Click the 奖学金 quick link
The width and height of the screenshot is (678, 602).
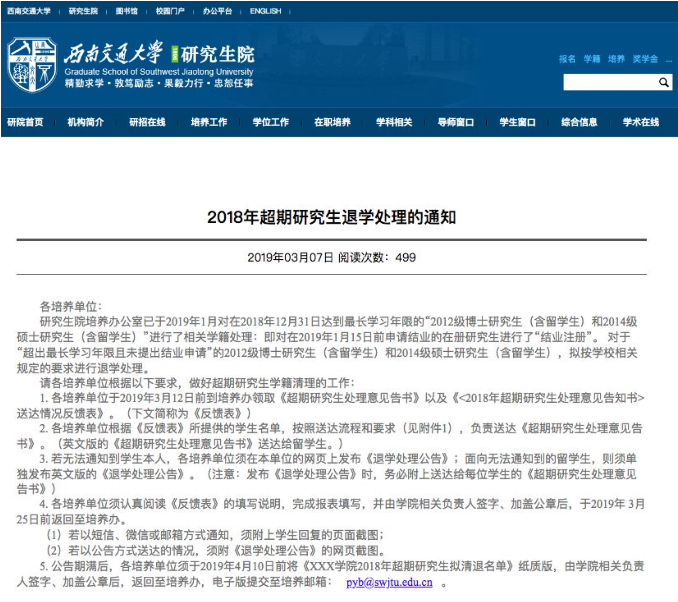click(x=645, y=59)
